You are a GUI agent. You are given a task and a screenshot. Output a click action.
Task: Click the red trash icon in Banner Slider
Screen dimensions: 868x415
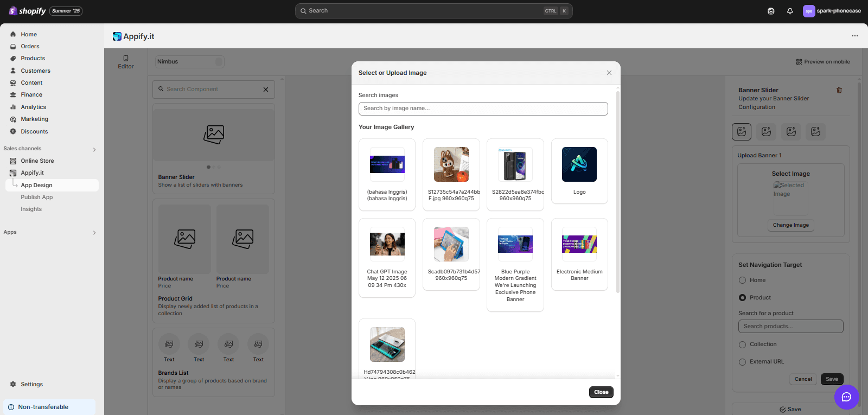point(839,90)
